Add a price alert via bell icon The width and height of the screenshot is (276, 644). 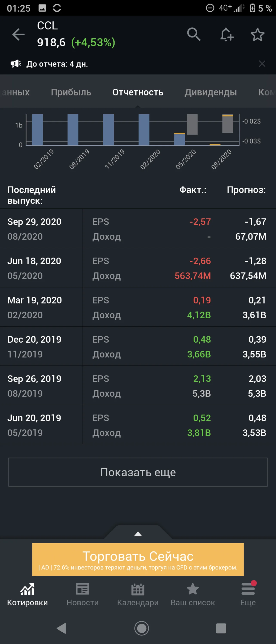coord(227,34)
